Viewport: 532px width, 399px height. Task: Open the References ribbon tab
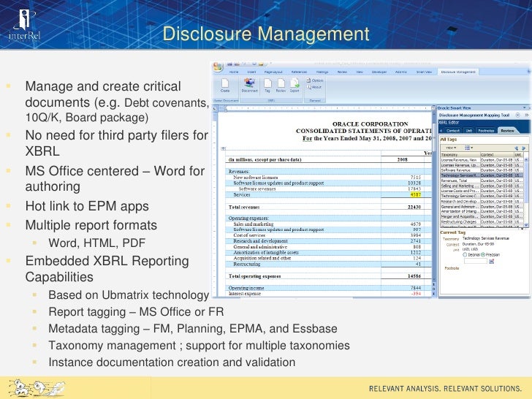point(300,72)
